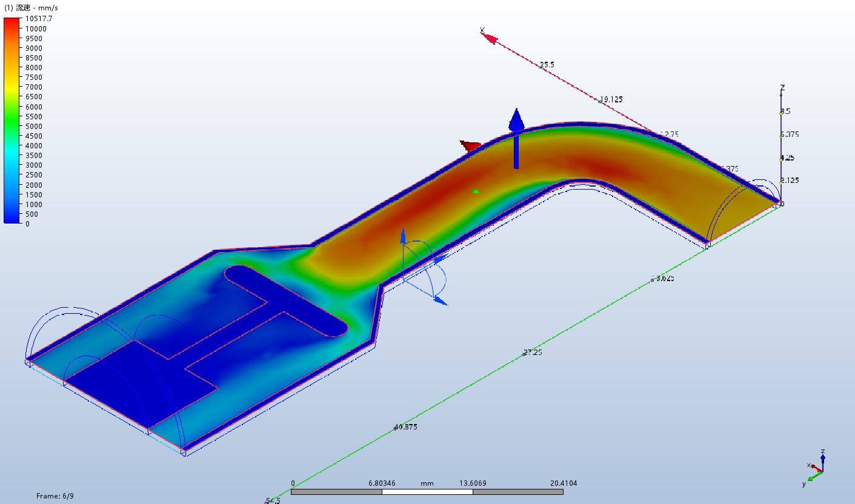Click the white middle segment of the scale bar
Image resolution: width=855 pixels, height=504 pixels.
[x=427, y=492]
